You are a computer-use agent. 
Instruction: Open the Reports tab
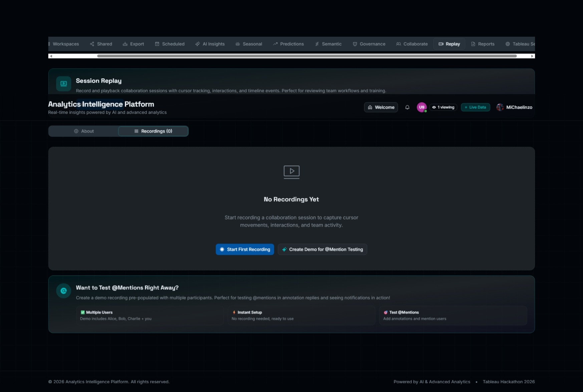tap(483, 44)
